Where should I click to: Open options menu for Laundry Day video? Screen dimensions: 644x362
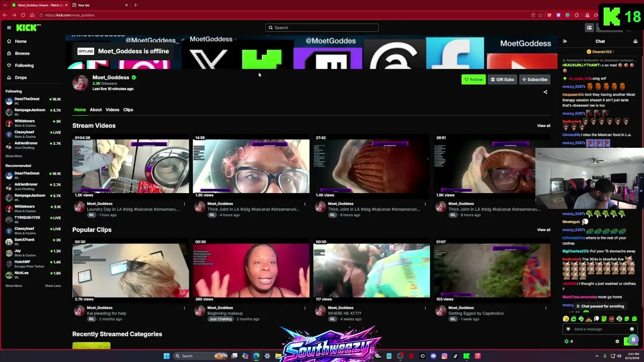184,204
